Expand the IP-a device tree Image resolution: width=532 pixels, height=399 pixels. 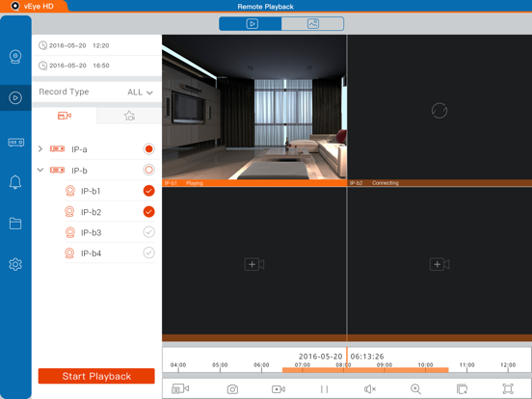(x=40, y=148)
